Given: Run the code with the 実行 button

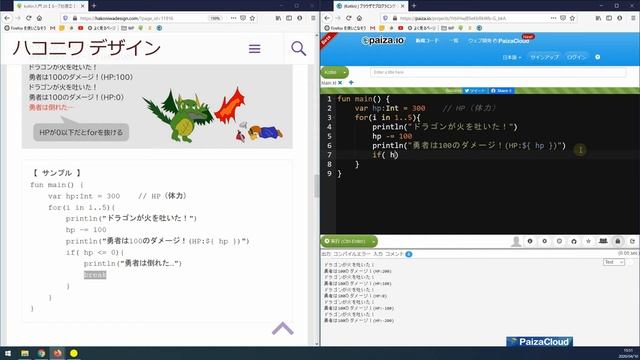Looking at the screenshot, I should coord(345,242).
